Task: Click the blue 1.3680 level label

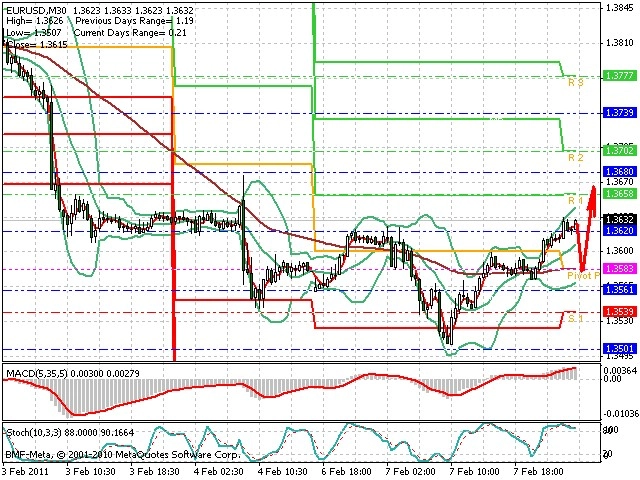Action: click(x=620, y=172)
